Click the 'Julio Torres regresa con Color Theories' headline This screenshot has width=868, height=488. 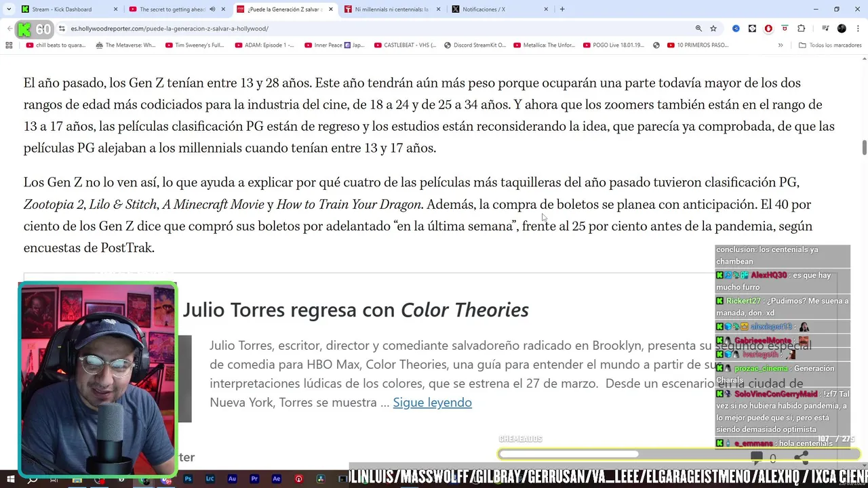tap(355, 310)
